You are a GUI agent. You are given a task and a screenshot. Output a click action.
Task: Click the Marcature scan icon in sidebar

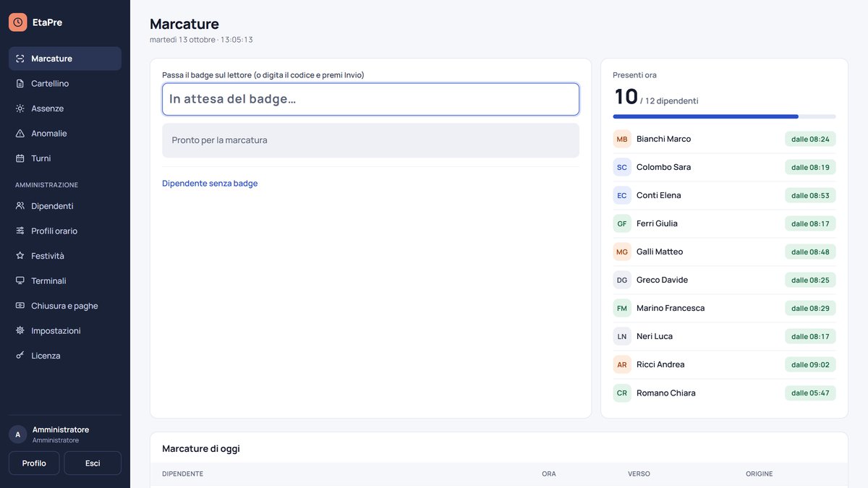[20, 59]
